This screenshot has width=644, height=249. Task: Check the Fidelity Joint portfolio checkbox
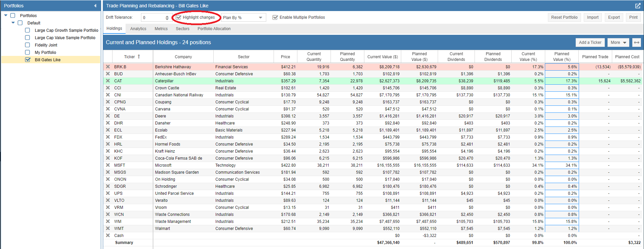[27, 45]
